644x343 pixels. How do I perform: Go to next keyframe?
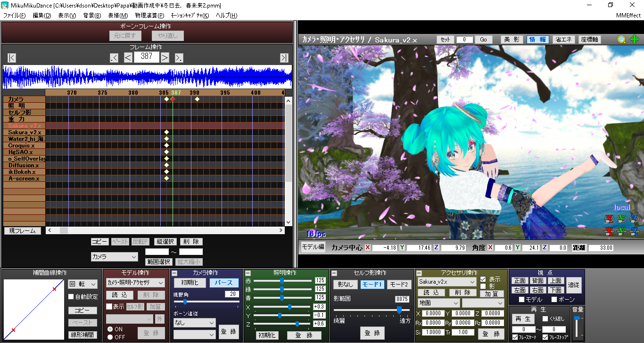coord(179,57)
